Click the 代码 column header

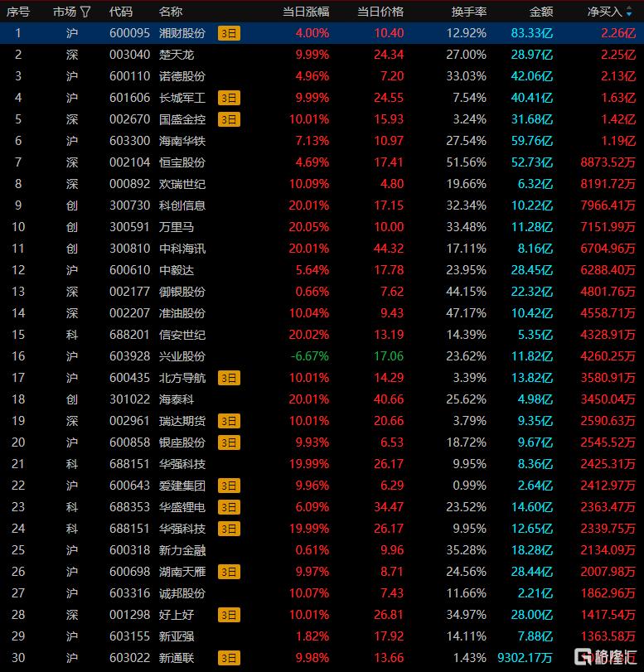point(121,12)
